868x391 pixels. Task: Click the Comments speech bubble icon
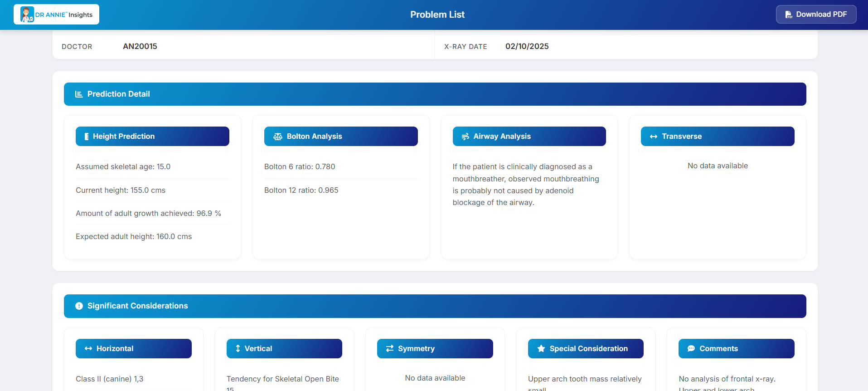pos(691,349)
